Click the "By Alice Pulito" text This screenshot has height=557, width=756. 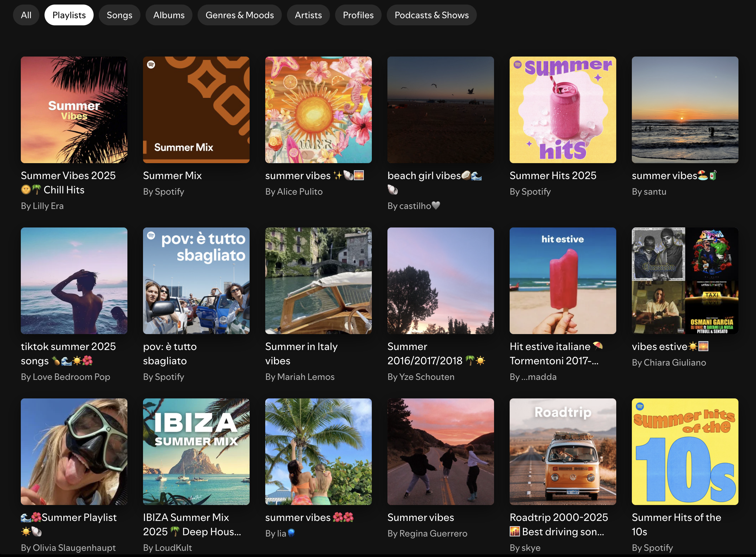tap(294, 191)
